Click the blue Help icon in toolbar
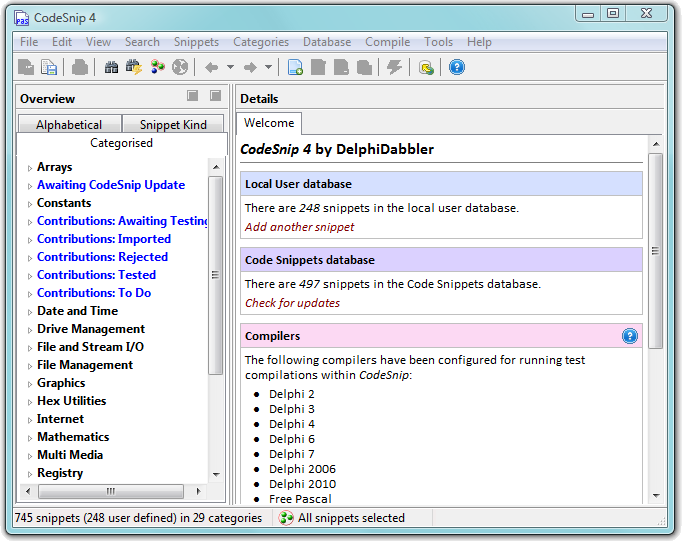The width and height of the screenshot is (682, 541). pos(457,67)
